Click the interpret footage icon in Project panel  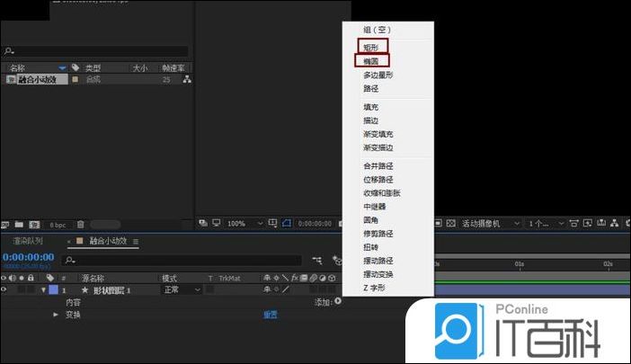click(4, 225)
